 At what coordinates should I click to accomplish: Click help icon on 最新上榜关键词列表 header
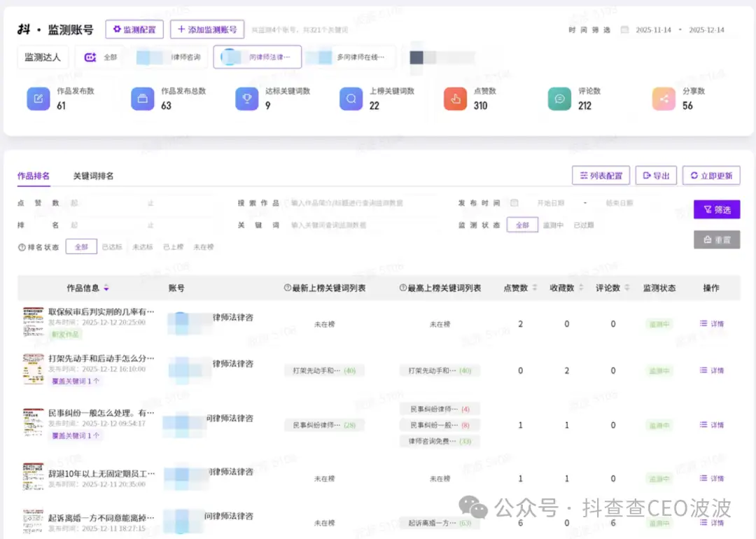point(288,288)
